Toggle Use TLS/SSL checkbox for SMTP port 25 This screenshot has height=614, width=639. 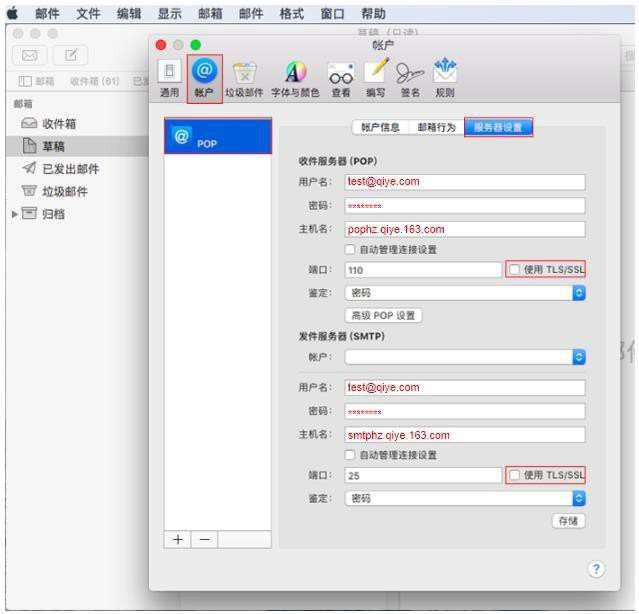(x=515, y=475)
